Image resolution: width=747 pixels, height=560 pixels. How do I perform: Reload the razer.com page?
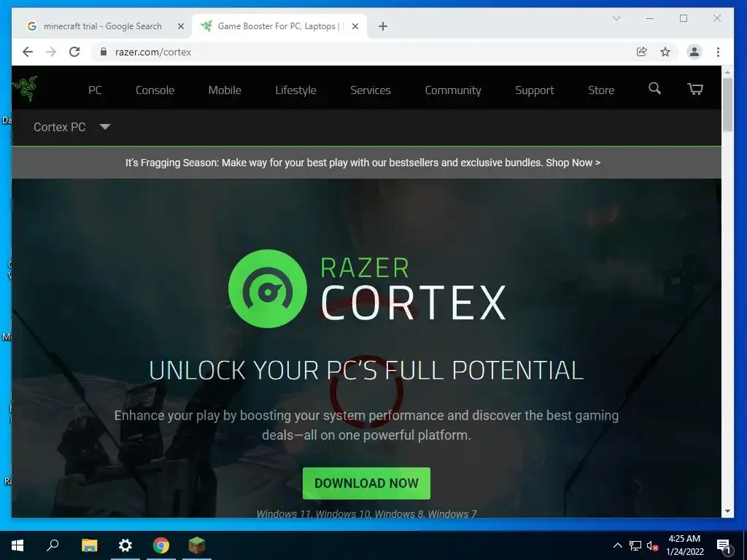[74, 52]
